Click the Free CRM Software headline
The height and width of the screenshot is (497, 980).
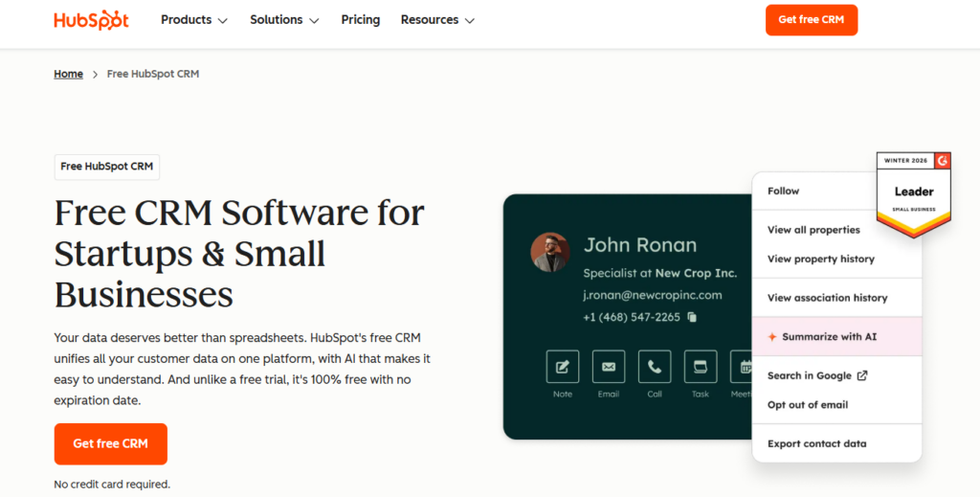point(239,254)
